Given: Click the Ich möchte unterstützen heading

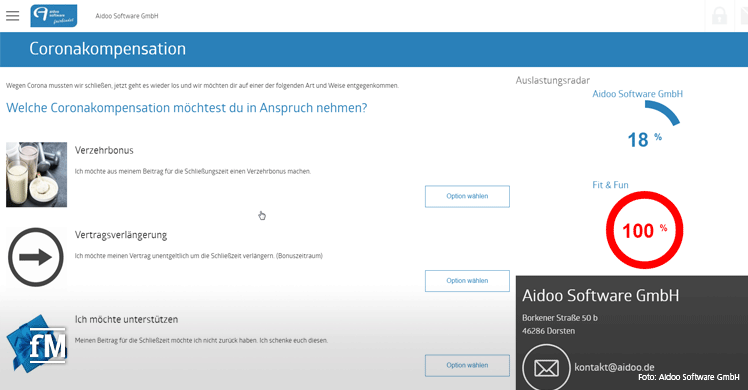Looking at the screenshot, I should pos(126,319).
